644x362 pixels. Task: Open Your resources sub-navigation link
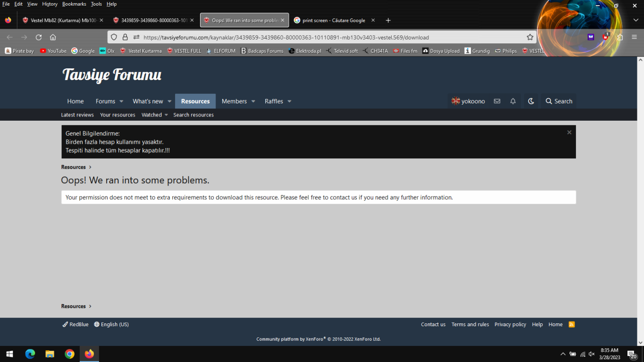click(117, 115)
